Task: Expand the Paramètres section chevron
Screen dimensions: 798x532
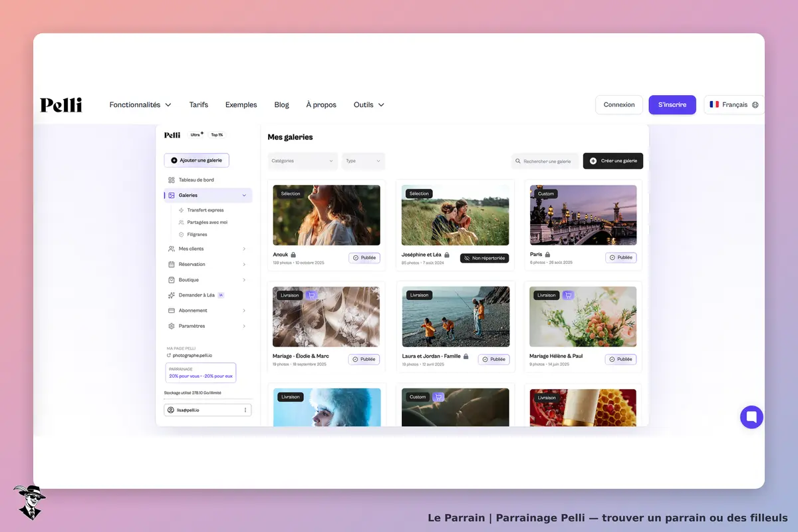Action: coord(244,327)
